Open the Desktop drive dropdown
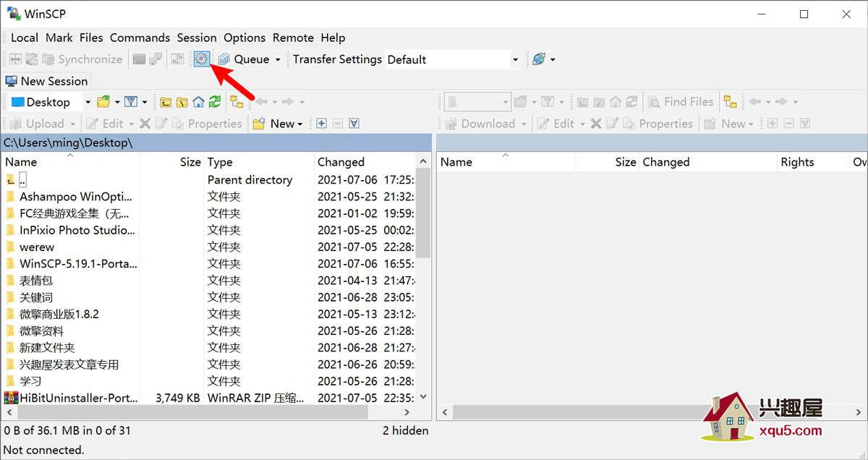This screenshot has width=868, height=460. pos(88,103)
